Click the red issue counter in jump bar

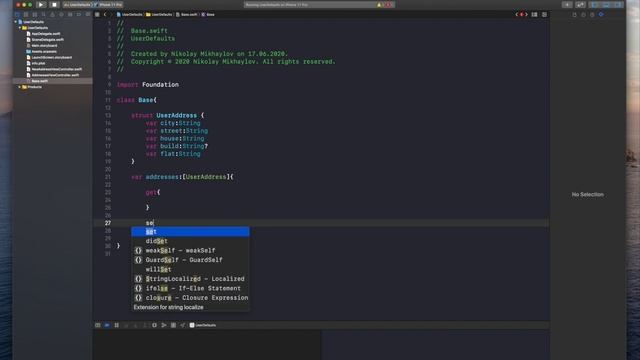click(x=521, y=14)
